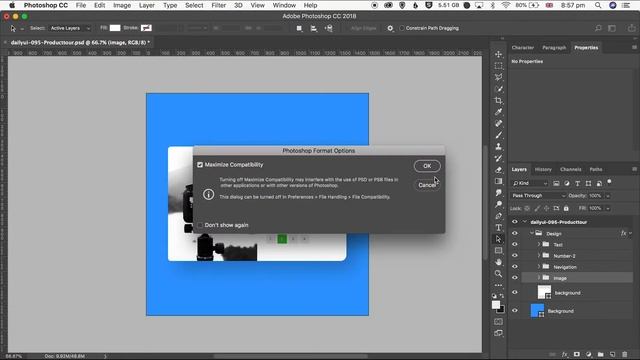This screenshot has width=640, height=360.
Task: Click the path operations icon in options bar
Action: click(299, 28)
